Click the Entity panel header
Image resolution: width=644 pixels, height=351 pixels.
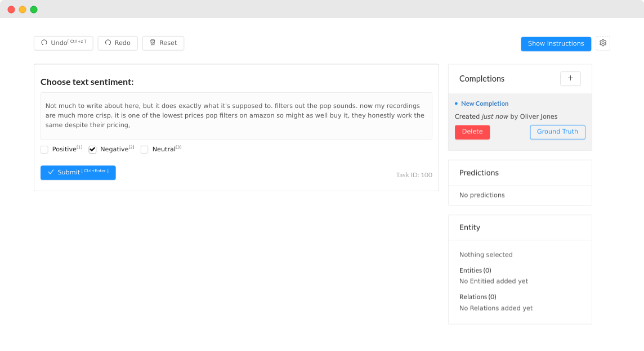(469, 227)
